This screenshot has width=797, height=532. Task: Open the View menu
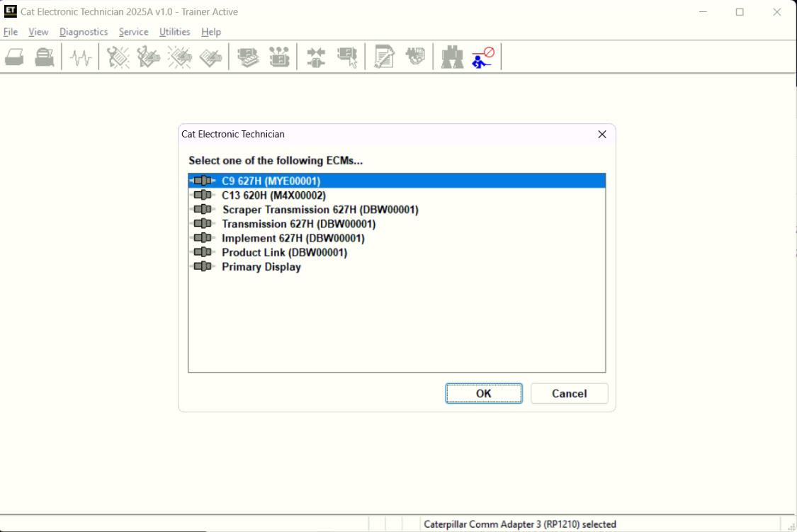tap(38, 32)
